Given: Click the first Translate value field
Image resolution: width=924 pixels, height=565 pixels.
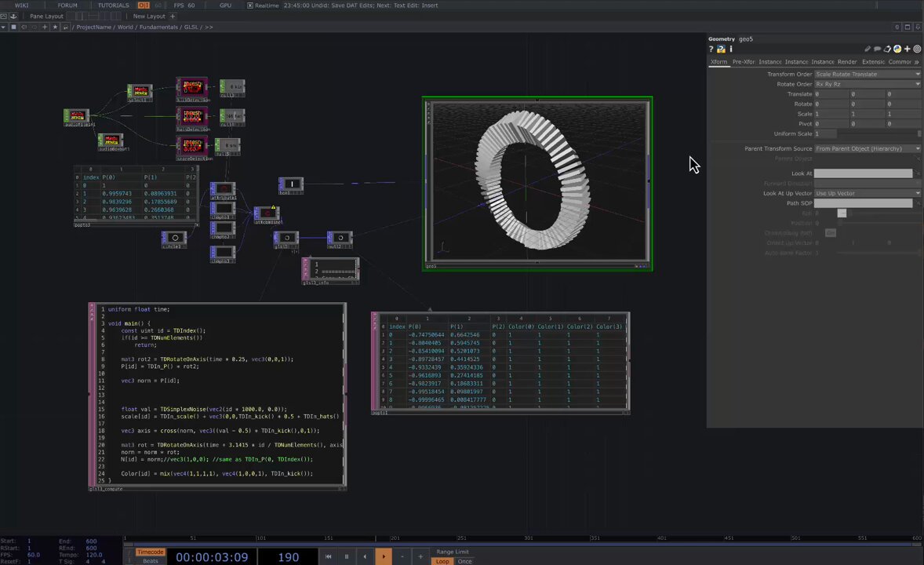Looking at the screenshot, I should (831, 94).
